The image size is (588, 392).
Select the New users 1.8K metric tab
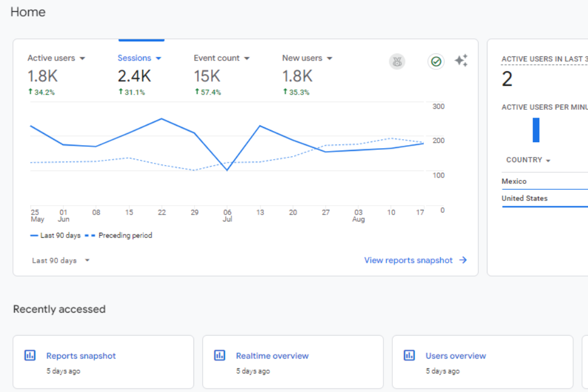(x=307, y=74)
